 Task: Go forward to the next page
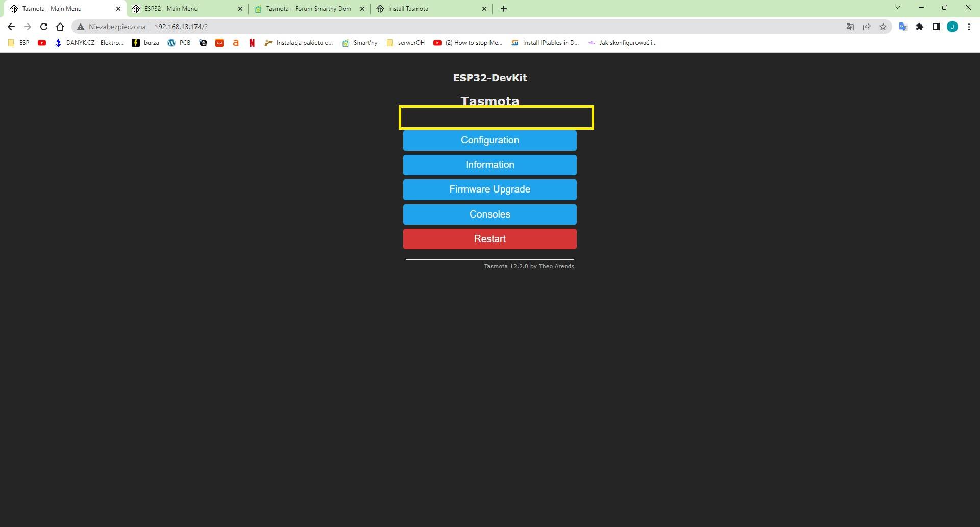pos(28,27)
